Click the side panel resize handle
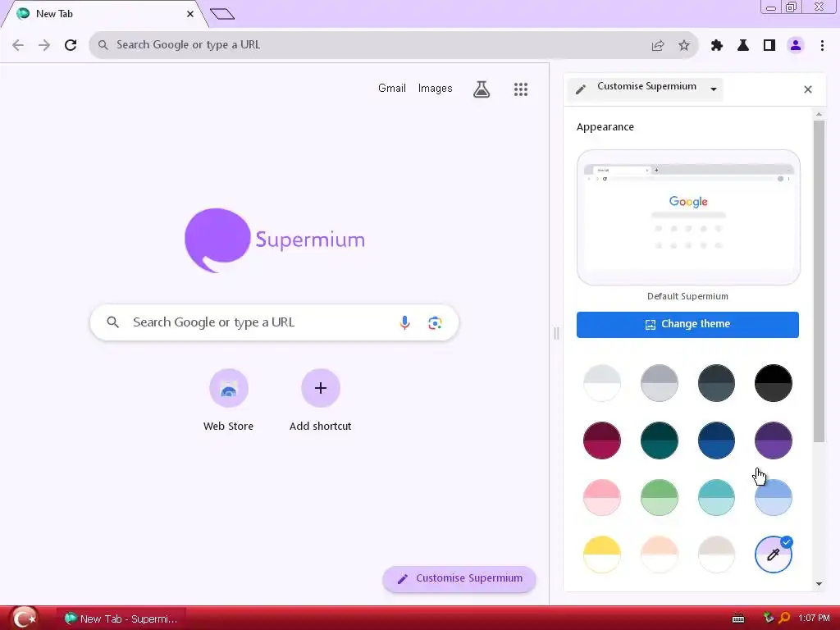 point(556,333)
